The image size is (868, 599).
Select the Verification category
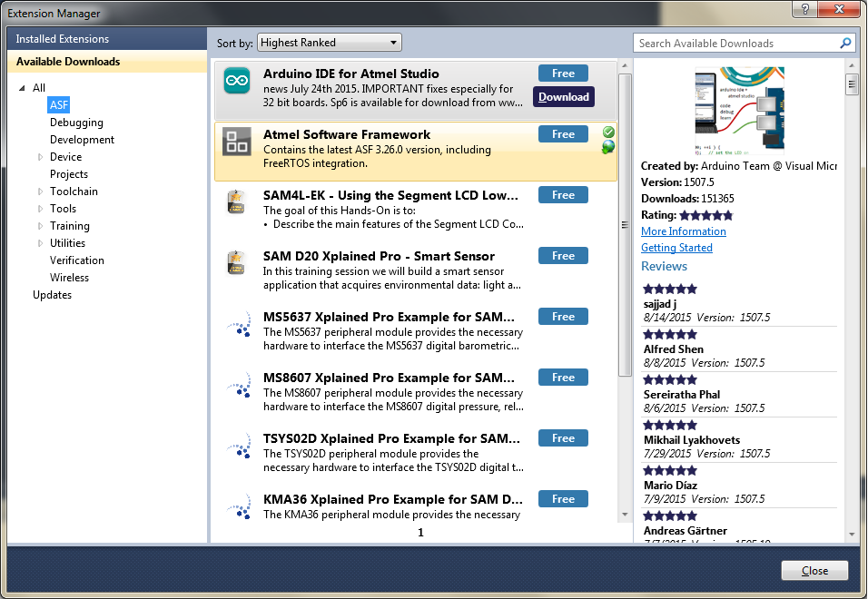click(x=77, y=260)
